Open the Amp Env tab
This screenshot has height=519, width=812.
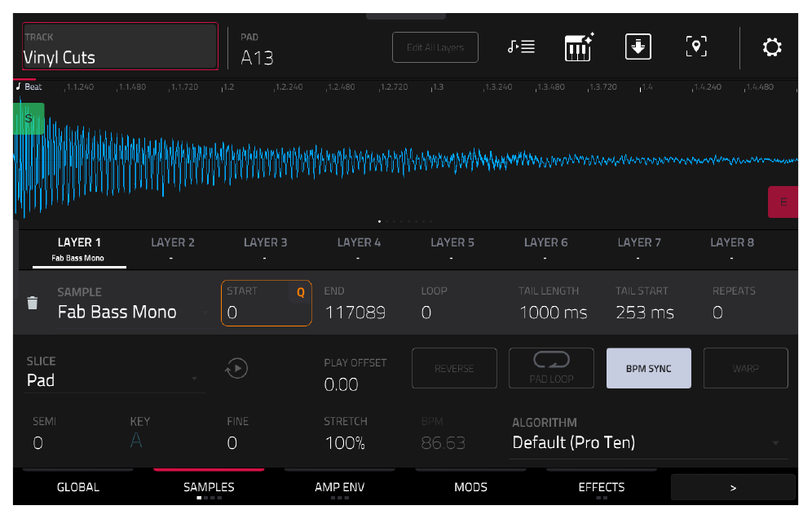click(x=340, y=487)
